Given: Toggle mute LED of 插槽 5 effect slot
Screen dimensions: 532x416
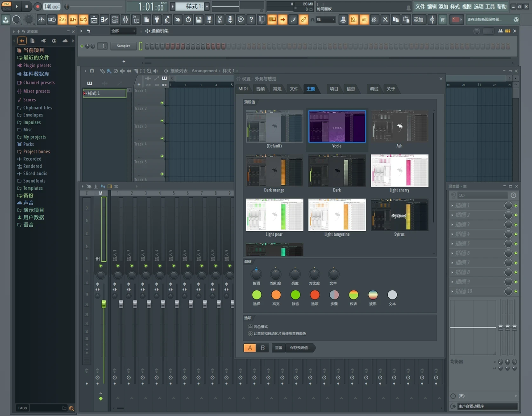Looking at the screenshot, I should click(x=516, y=244).
